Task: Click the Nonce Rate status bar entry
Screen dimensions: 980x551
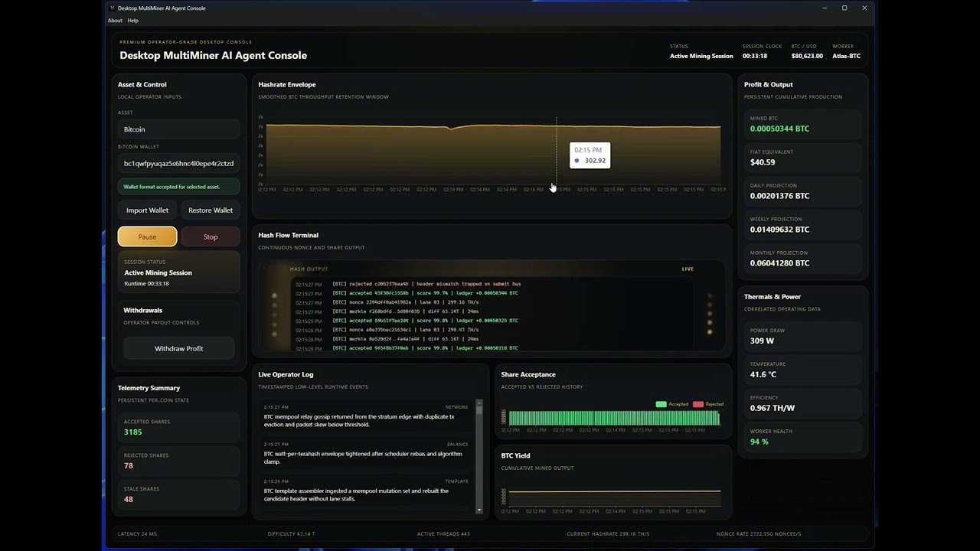Action: [759, 533]
